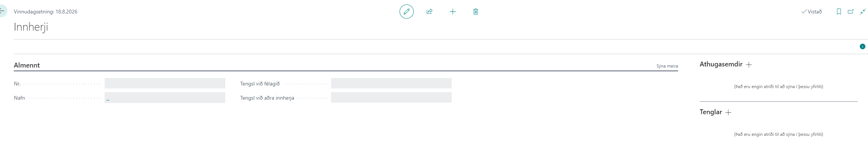Viewport: 868px width, 153px height.
Task: Add a new link beside Tenglar
Action: pos(728,112)
